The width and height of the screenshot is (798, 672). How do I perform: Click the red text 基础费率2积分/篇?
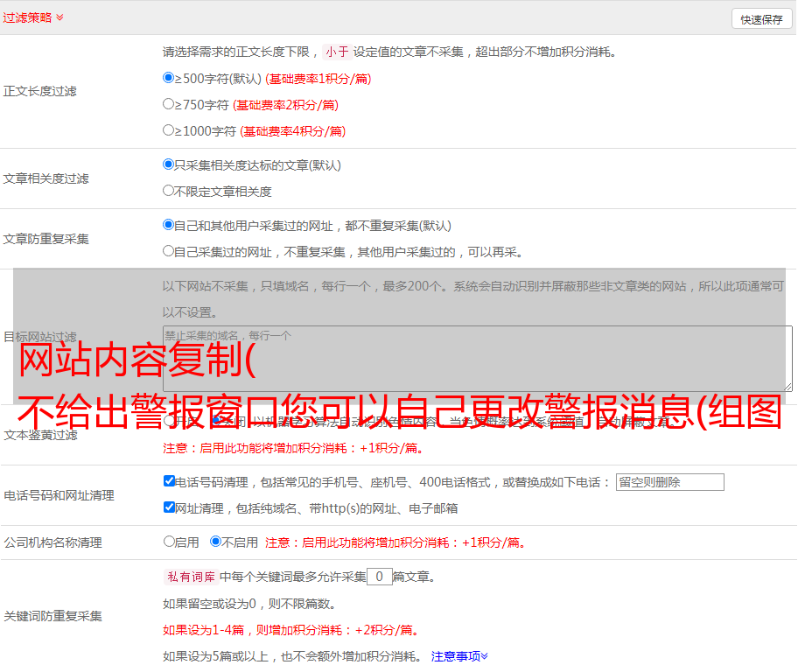(x=285, y=105)
